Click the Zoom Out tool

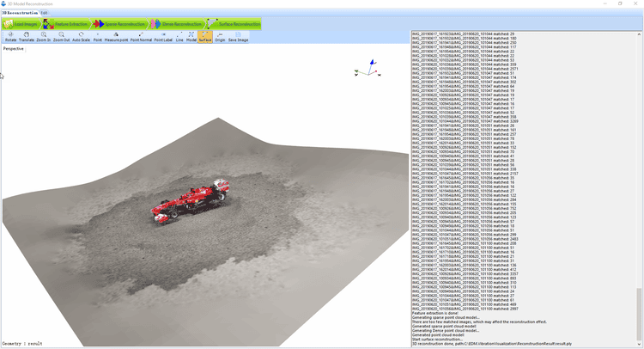[61, 37]
